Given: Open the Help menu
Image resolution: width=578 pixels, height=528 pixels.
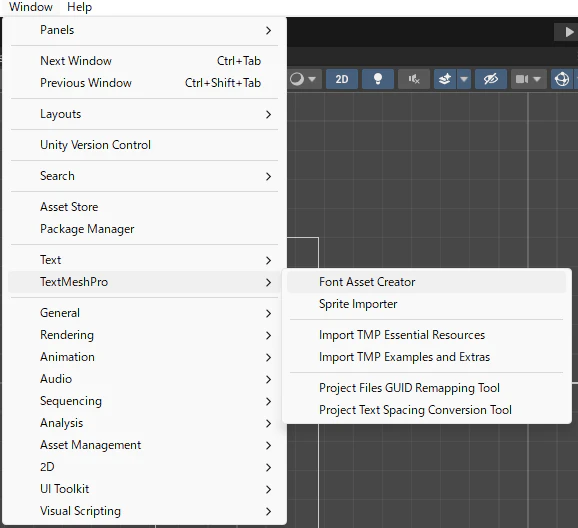Looking at the screenshot, I should 79,7.
